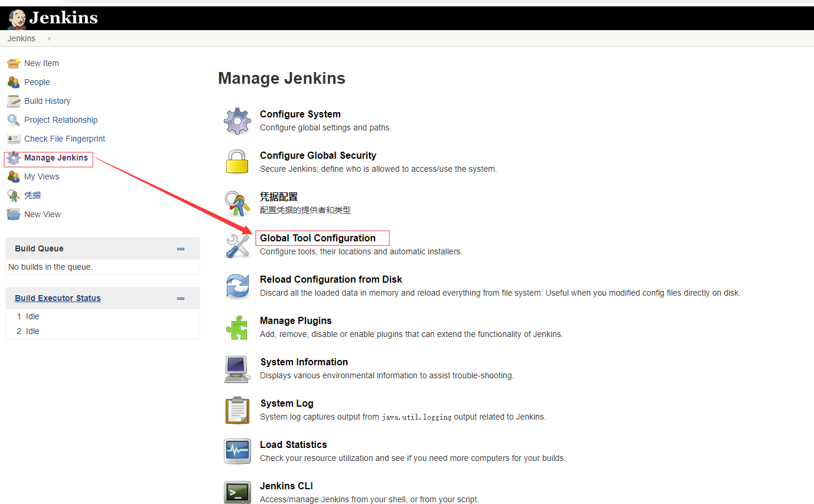Select Manage Jenkins in sidebar
The image size is (814, 504).
click(x=56, y=158)
